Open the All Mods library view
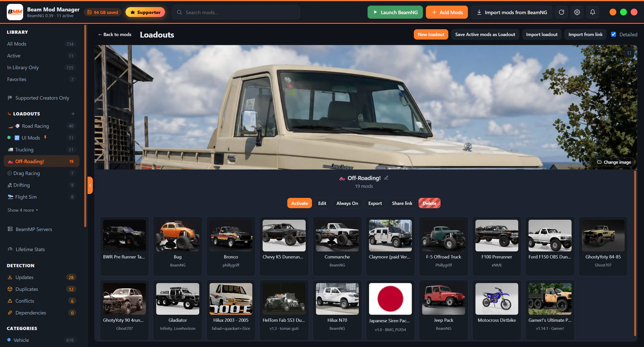This screenshot has height=347, width=644. click(41, 44)
